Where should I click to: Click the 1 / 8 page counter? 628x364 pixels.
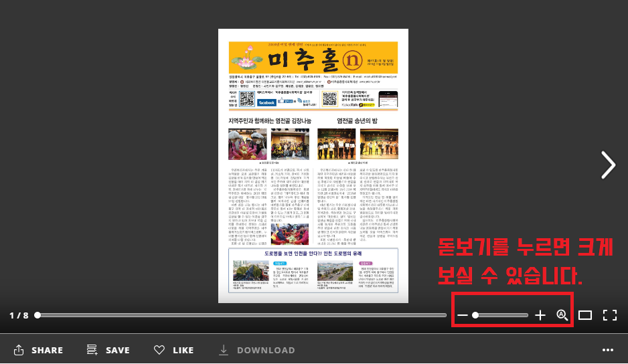[19, 315]
